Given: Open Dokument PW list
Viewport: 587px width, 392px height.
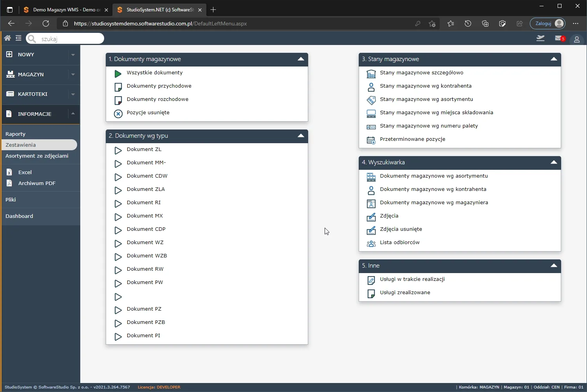Looking at the screenshot, I should click(145, 282).
